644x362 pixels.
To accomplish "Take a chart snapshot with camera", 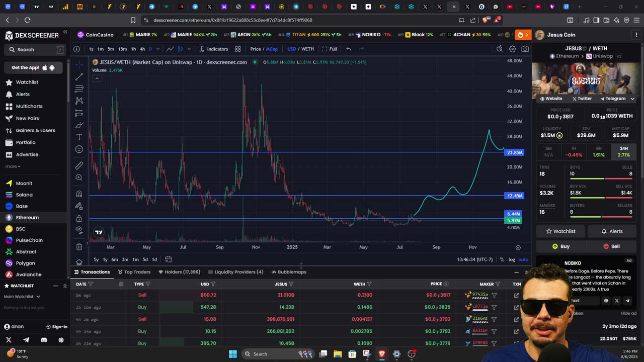I will point(525,49).
